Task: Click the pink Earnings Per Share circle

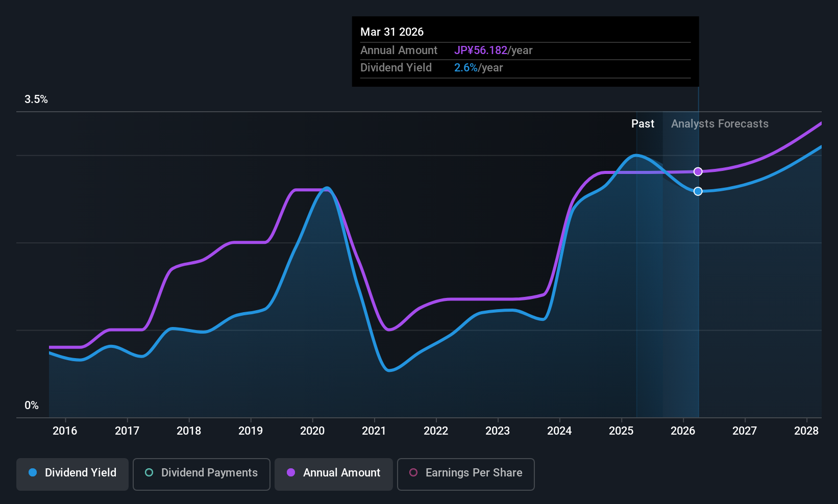Action: (413, 472)
